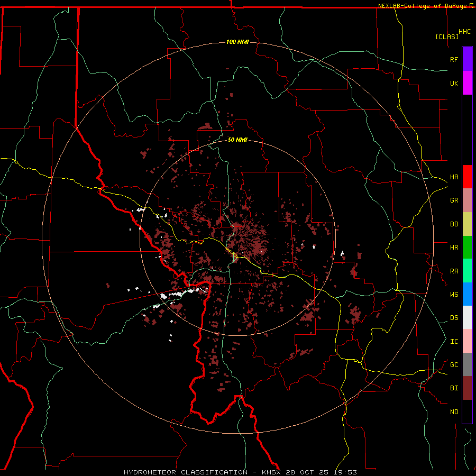Image resolution: width=476 pixels, height=476 pixels.
Task: Select the brown BI legend swatch
Action: click(x=467, y=388)
